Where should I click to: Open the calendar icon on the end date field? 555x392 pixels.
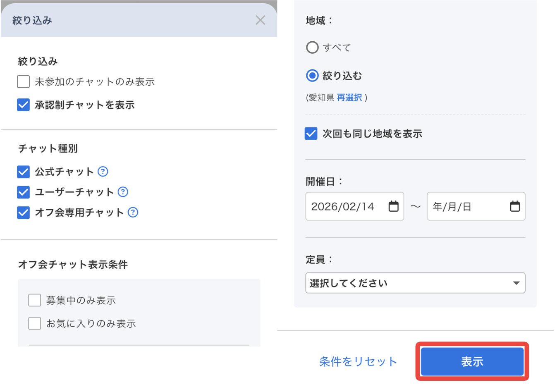(x=515, y=206)
